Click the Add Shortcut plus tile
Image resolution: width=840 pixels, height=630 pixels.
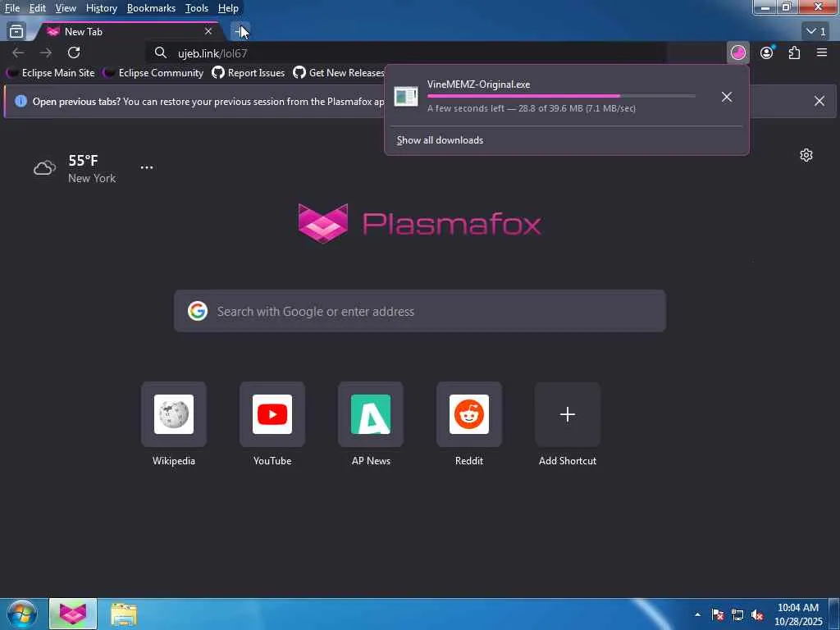(568, 414)
